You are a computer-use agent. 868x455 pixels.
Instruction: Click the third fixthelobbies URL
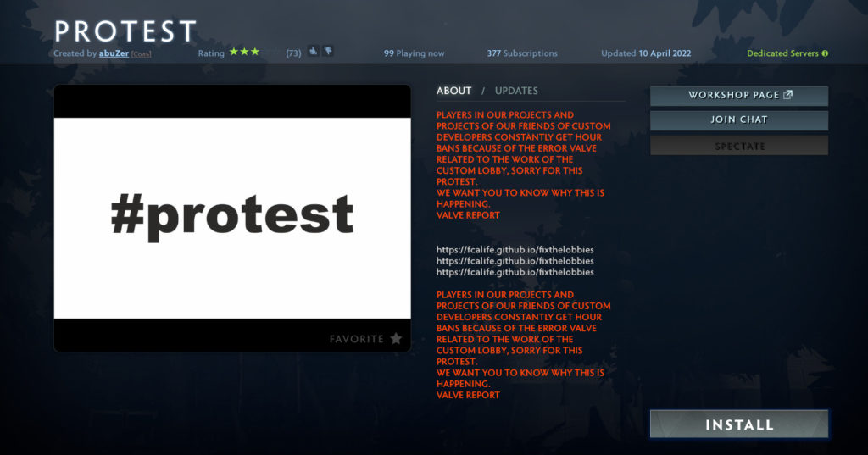[515, 272]
